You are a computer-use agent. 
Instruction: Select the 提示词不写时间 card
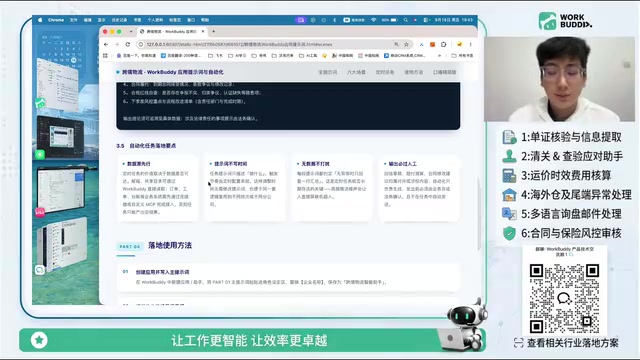click(244, 188)
